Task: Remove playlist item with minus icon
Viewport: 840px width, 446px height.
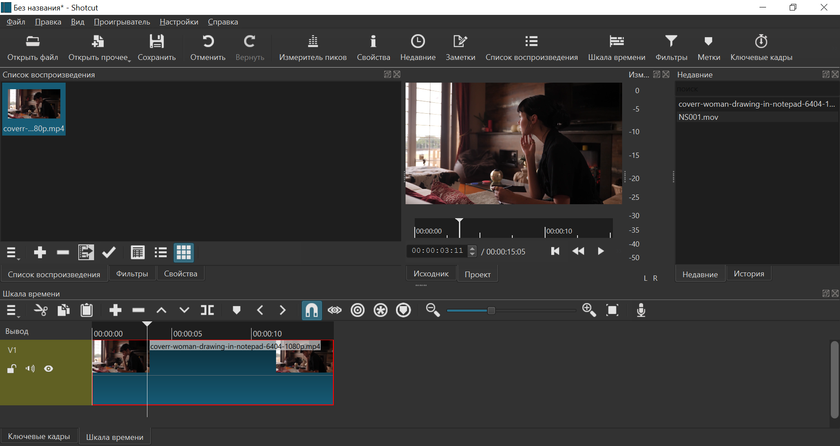Action: 63,252
